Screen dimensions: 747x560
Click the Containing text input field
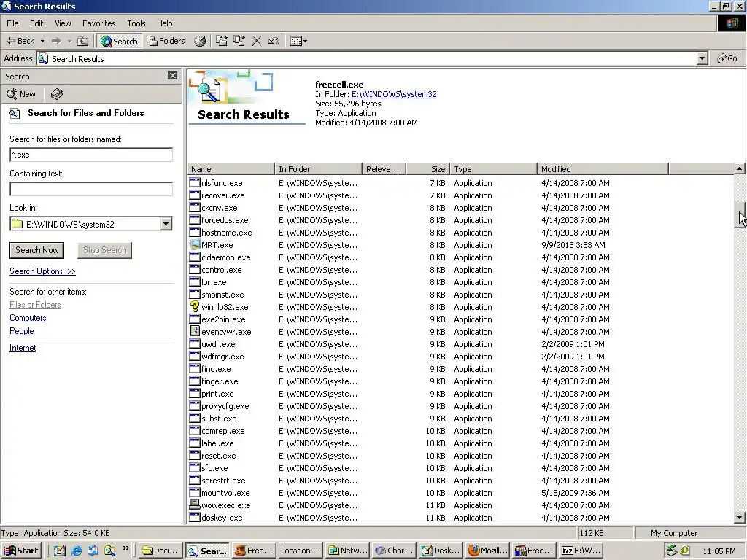91,189
